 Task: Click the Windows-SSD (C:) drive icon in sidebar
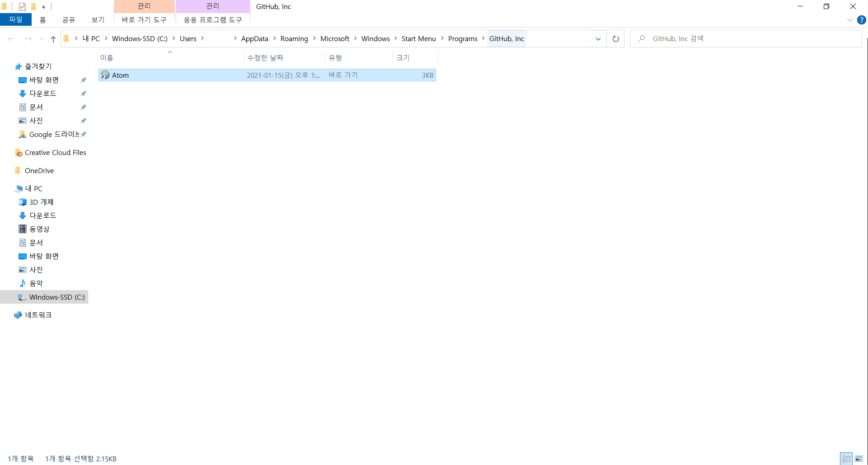[23, 297]
